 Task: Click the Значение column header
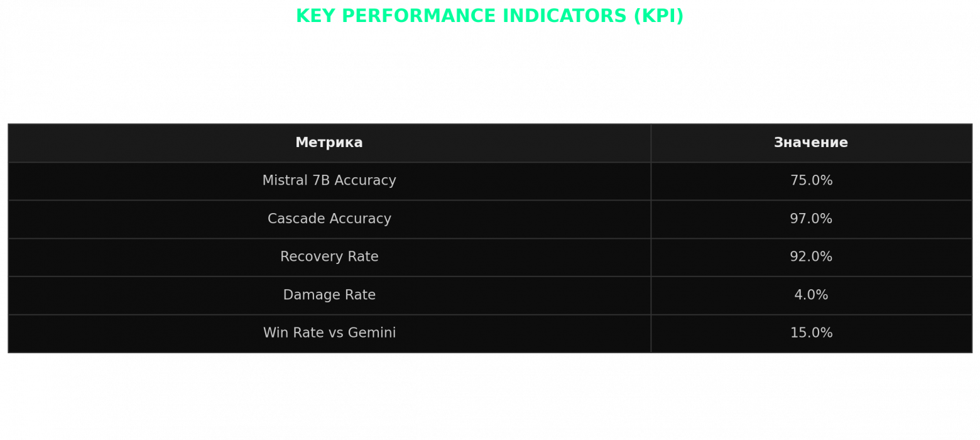810,143
